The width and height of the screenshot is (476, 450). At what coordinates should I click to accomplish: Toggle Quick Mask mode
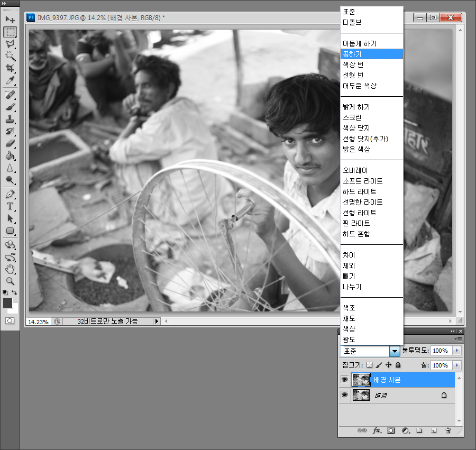(x=10, y=321)
